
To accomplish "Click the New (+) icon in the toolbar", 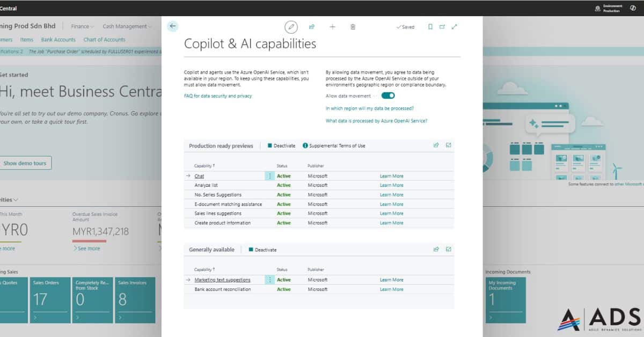I will coord(332,26).
